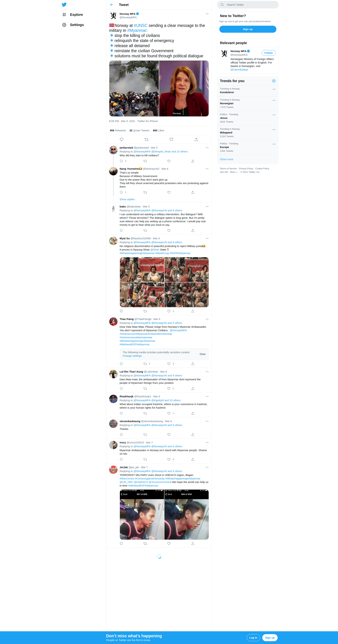This screenshot has height=644, width=338.
Task: Open more options on Norway MFA tweet
Action: click(x=207, y=14)
